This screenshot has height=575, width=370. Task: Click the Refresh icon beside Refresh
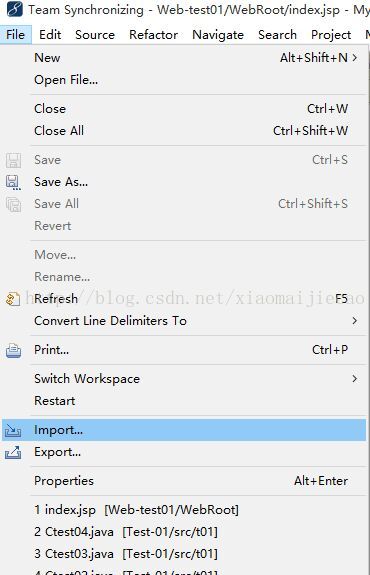[x=13, y=299]
